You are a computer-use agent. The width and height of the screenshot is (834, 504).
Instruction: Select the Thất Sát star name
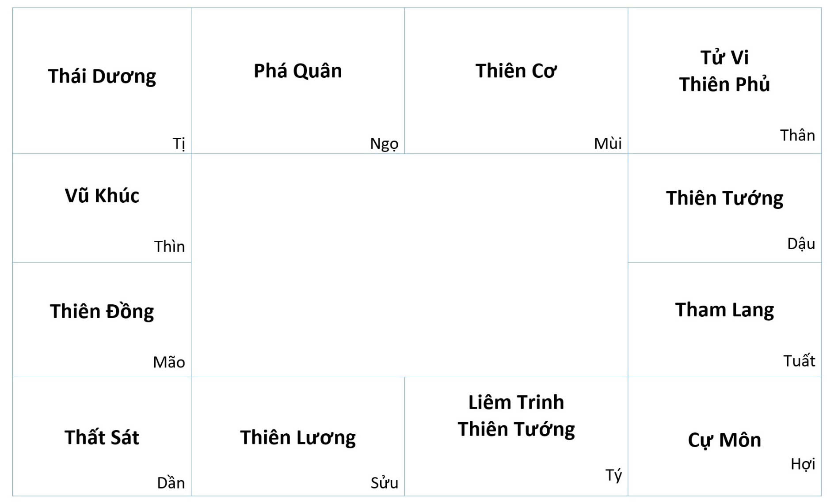102,438
